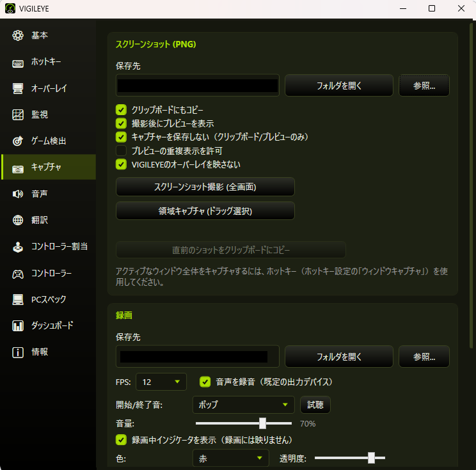The image size is (476, 470).
Task: Open the 色 dropdown showing 赤
Action: [231, 458]
